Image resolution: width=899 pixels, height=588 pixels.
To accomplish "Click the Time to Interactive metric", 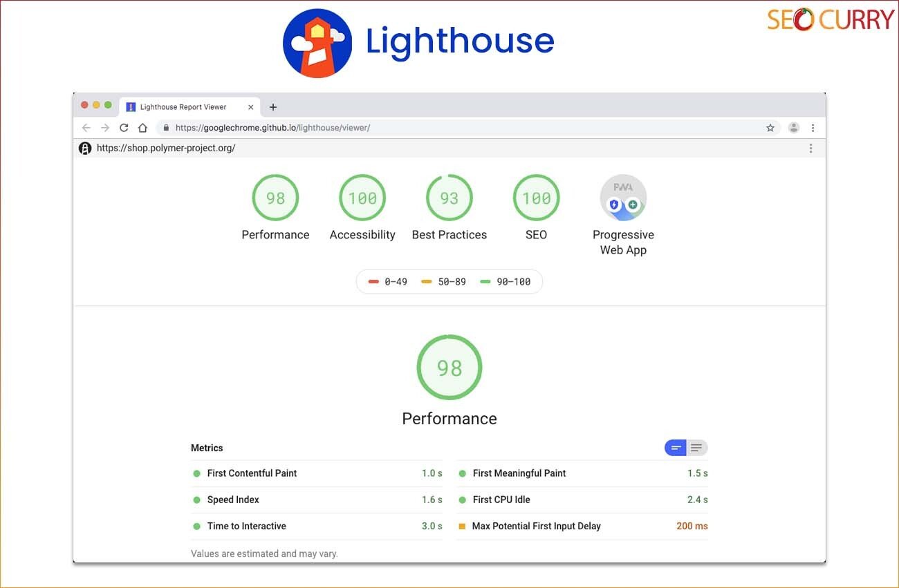I will (x=317, y=526).
